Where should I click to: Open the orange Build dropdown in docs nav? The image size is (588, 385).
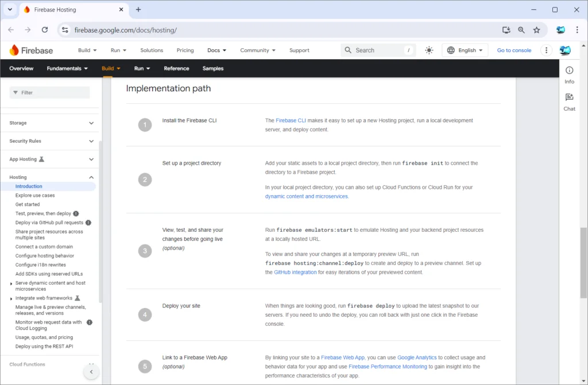(x=111, y=69)
